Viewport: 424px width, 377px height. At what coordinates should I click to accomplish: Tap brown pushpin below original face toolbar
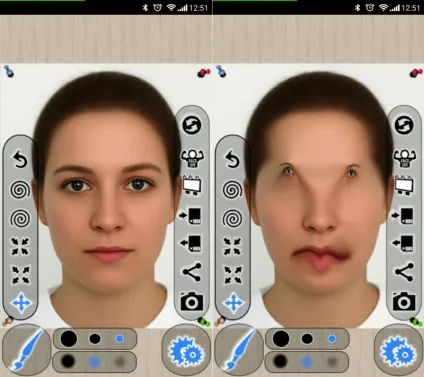pos(7,321)
